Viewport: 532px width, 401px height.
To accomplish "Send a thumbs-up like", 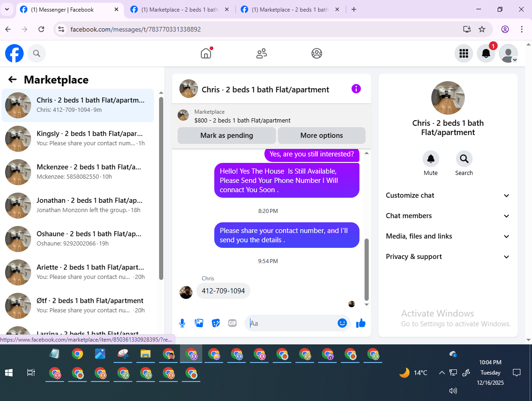I will click(x=361, y=323).
